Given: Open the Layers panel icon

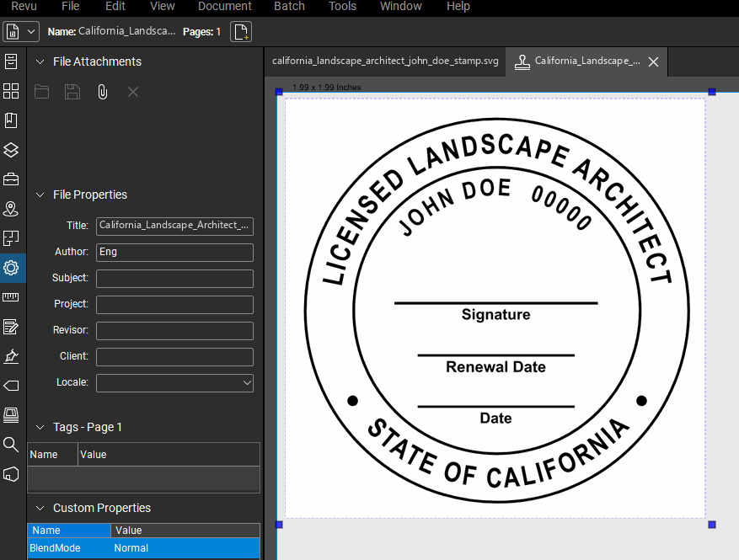Looking at the screenshot, I should pyautogui.click(x=11, y=150).
